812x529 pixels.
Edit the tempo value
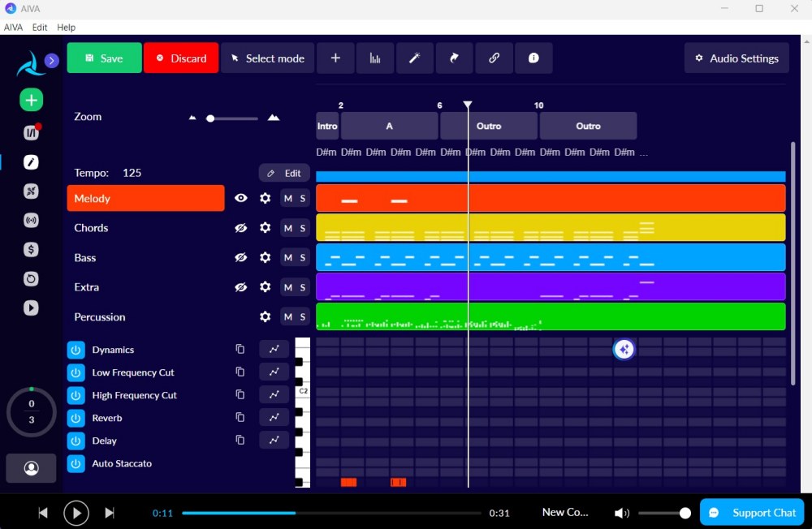[284, 174]
